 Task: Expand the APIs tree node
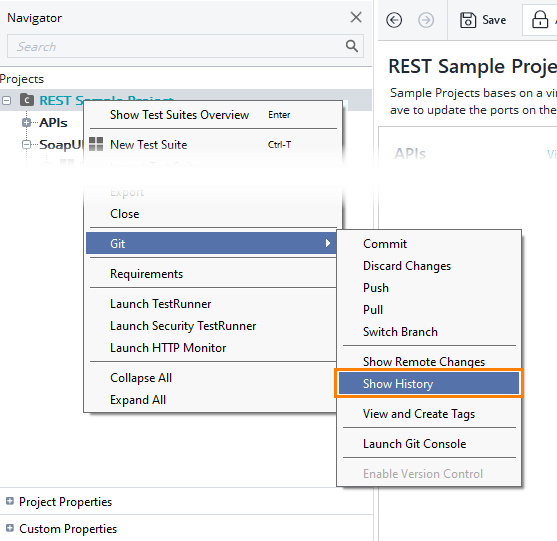pyautogui.click(x=26, y=123)
